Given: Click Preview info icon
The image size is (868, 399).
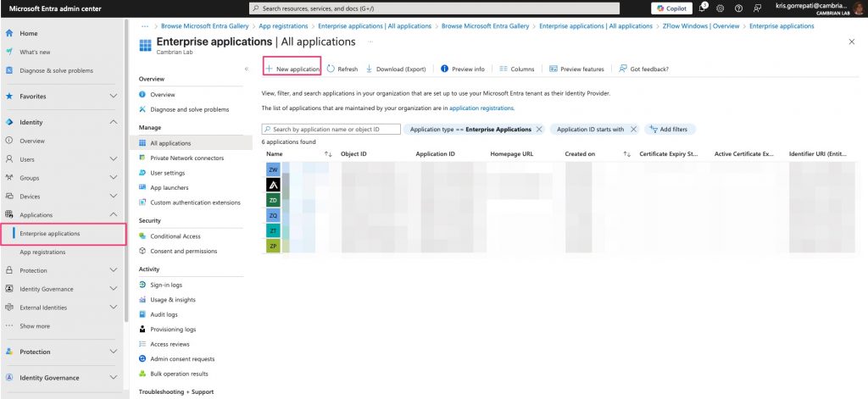Looking at the screenshot, I should point(444,69).
